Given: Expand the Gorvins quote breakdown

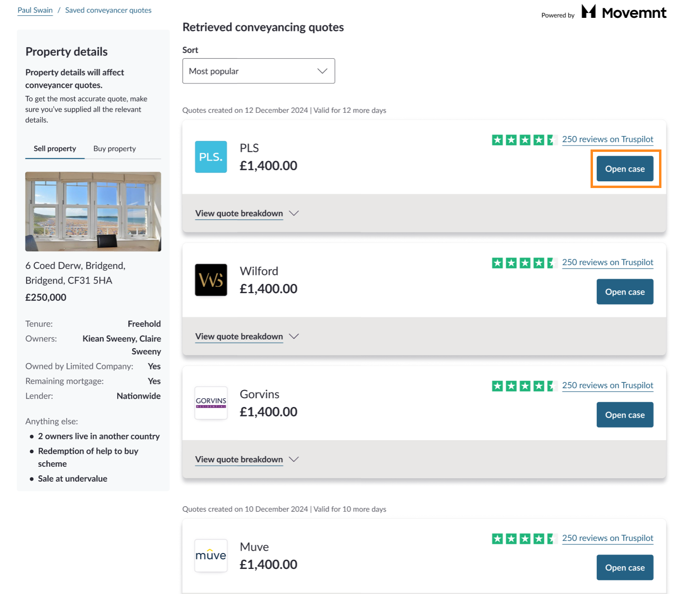Looking at the screenshot, I should 247,459.
